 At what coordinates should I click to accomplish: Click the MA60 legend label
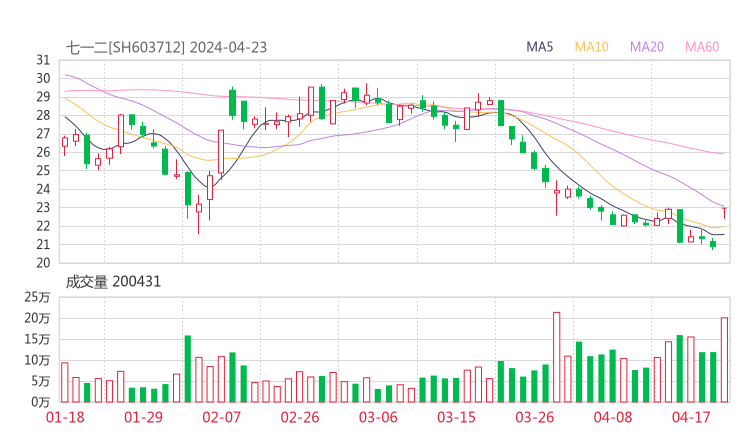pos(702,47)
